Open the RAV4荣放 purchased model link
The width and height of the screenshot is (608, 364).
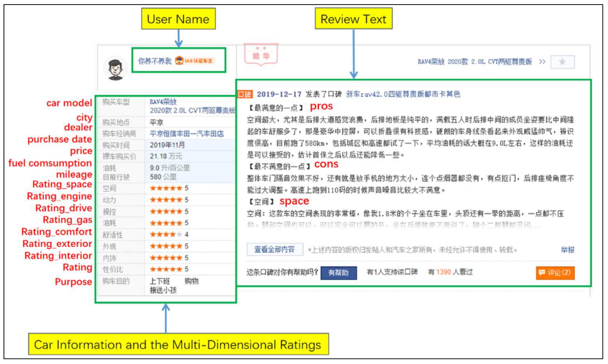coord(163,102)
